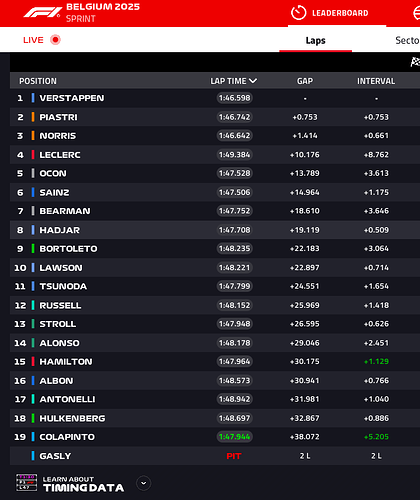The width and height of the screenshot is (420, 500).
Task: Switch to the Sectors tab
Action: 407,40
